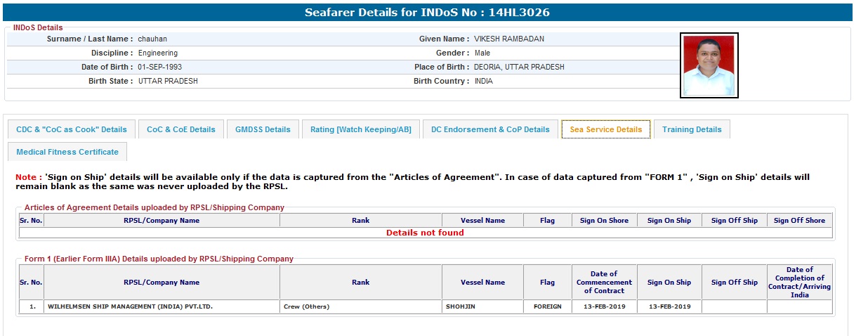The width and height of the screenshot is (868, 336).
Task: Click the surname value chauhan
Action: (152, 39)
